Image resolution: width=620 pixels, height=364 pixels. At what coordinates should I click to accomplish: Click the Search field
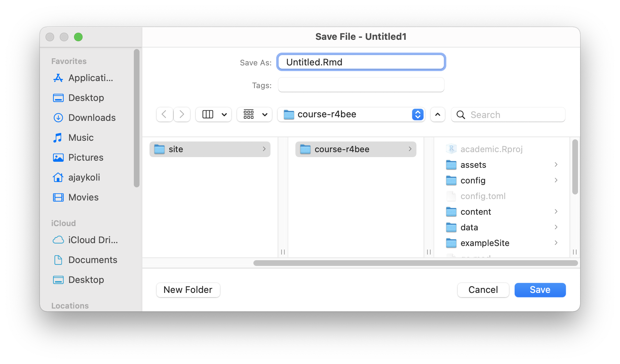pyautogui.click(x=508, y=114)
